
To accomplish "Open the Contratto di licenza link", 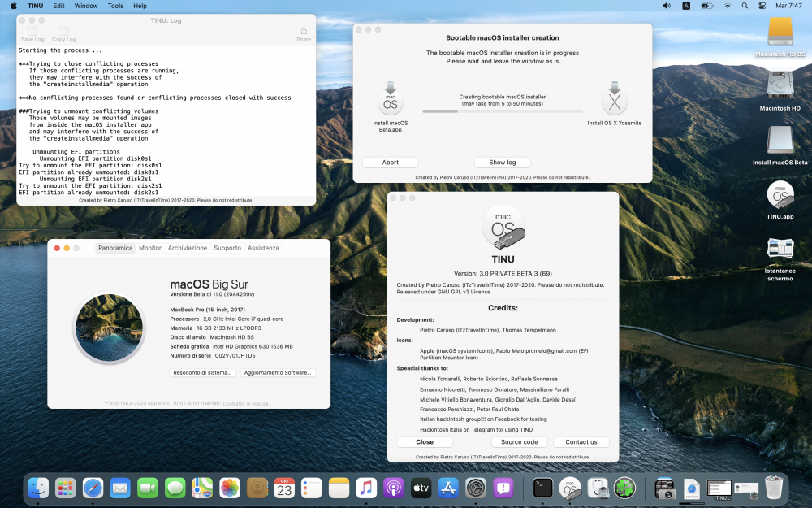I will point(245,403).
